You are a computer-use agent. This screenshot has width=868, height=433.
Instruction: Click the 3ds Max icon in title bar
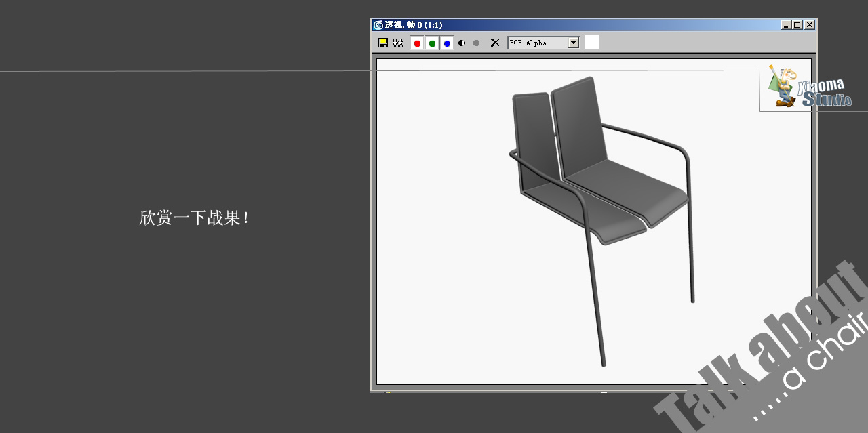[378, 25]
